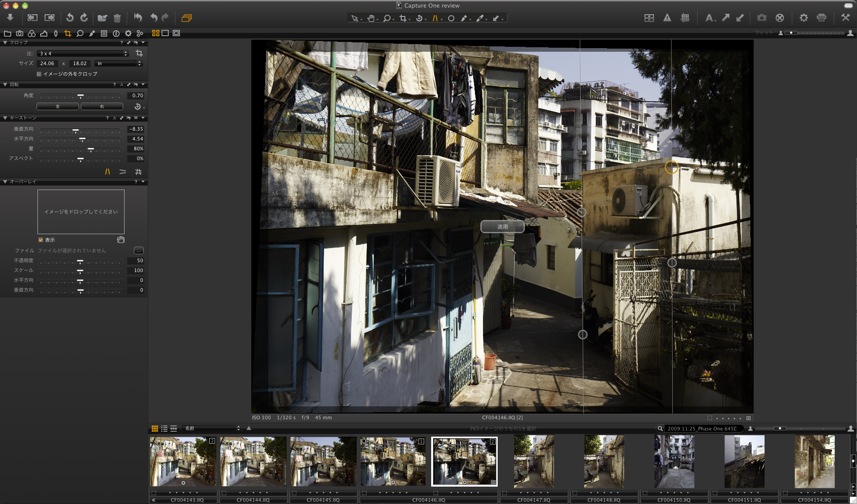This screenshot has width=857, height=504.
Task: Select the pan hand tool
Action: [x=371, y=18]
